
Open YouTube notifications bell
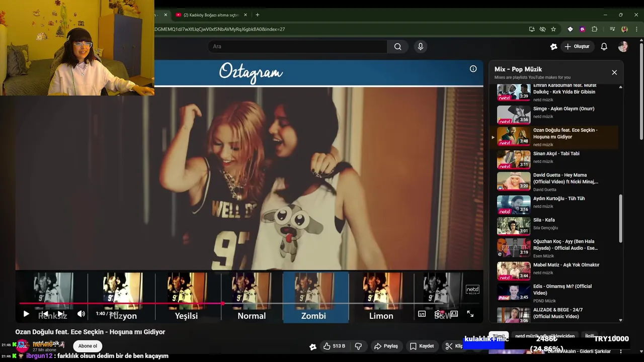(x=604, y=46)
